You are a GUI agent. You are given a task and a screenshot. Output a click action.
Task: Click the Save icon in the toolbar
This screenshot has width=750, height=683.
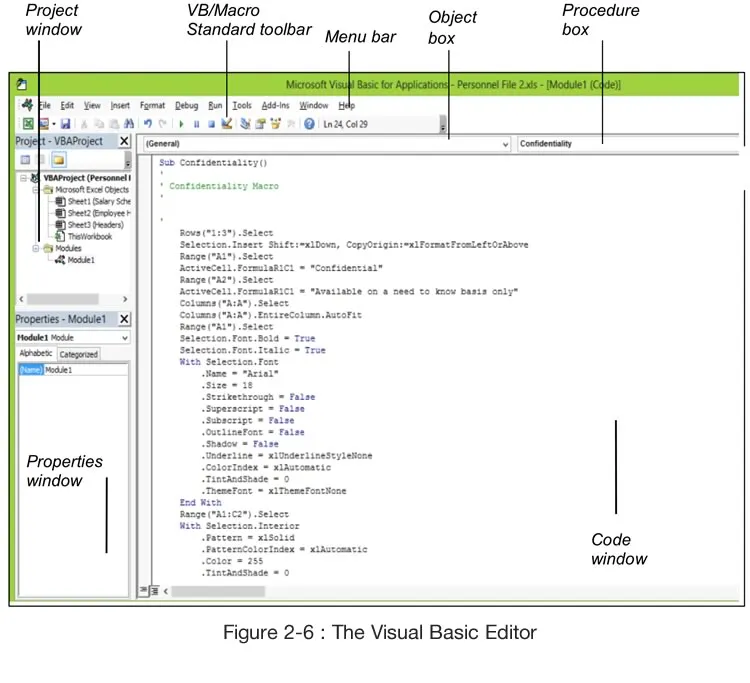click(65, 124)
